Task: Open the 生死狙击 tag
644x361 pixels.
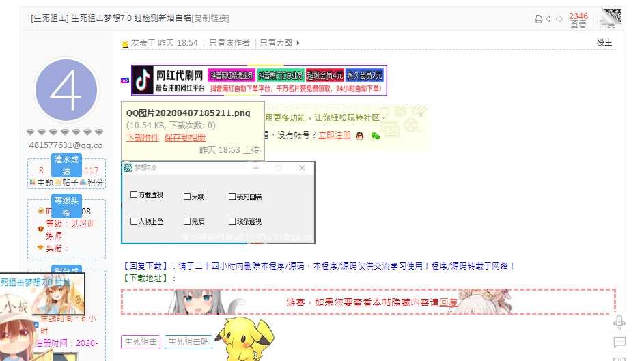Action: 141,342
